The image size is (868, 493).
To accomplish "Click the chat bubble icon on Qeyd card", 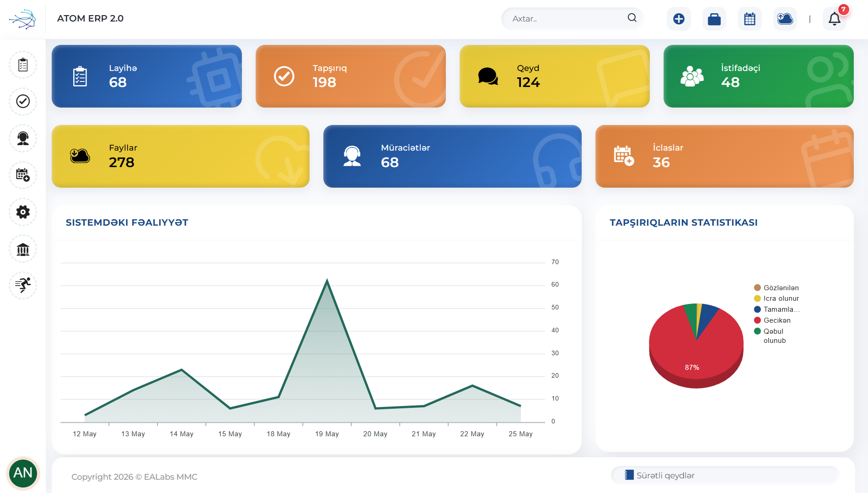I will tap(488, 76).
